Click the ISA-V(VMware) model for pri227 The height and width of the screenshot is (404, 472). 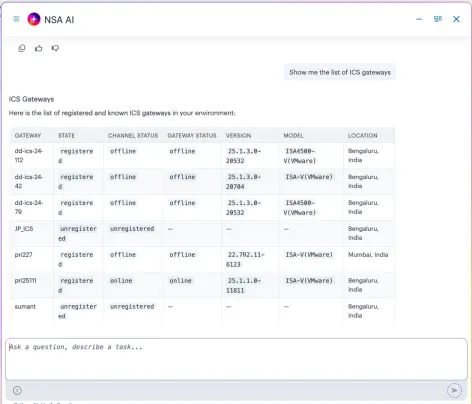(309, 255)
